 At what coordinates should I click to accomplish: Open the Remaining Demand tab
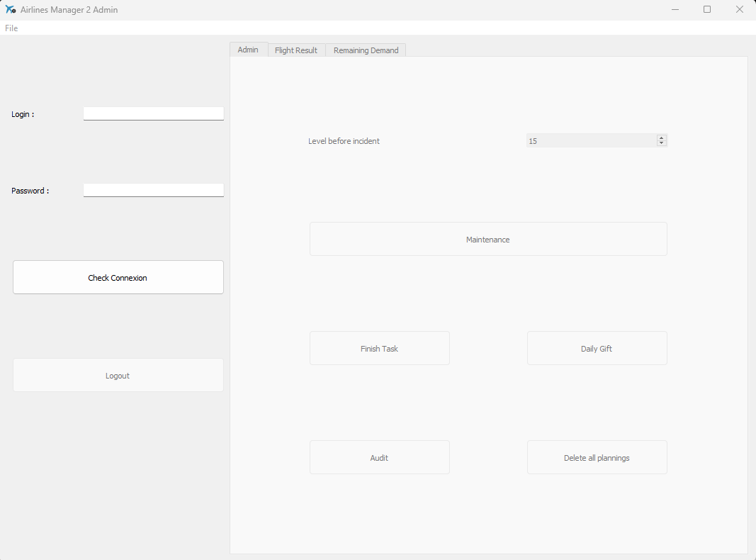click(366, 50)
